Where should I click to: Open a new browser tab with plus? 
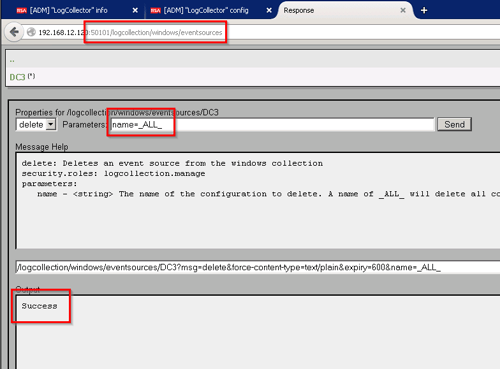424,10
